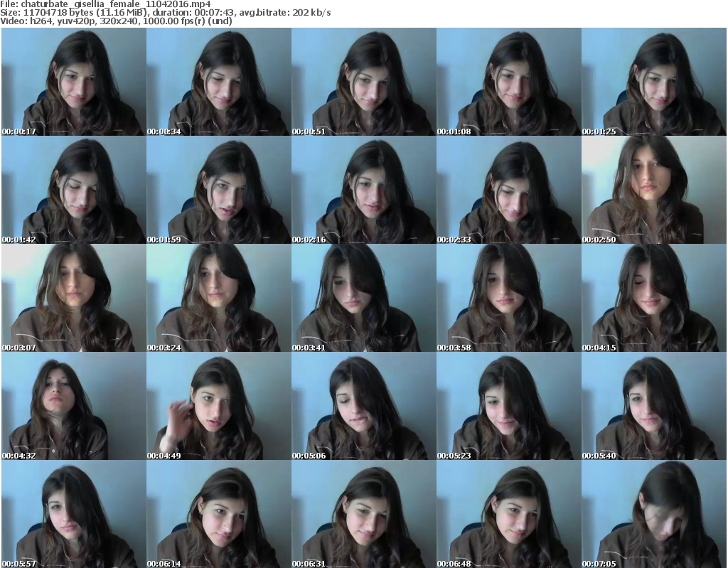Click the file name line starting 'File:'
The height and width of the screenshot is (568, 728).
[x=105, y=4]
